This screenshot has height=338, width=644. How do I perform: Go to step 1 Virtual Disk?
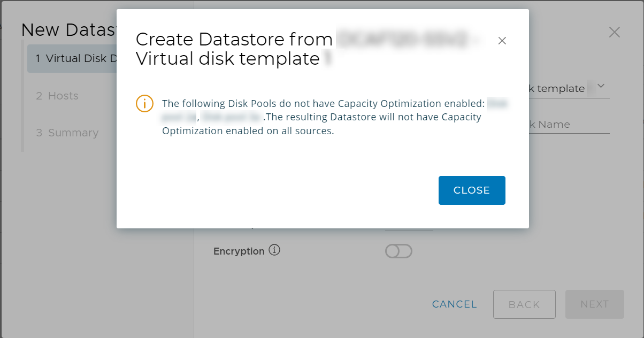tap(72, 58)
